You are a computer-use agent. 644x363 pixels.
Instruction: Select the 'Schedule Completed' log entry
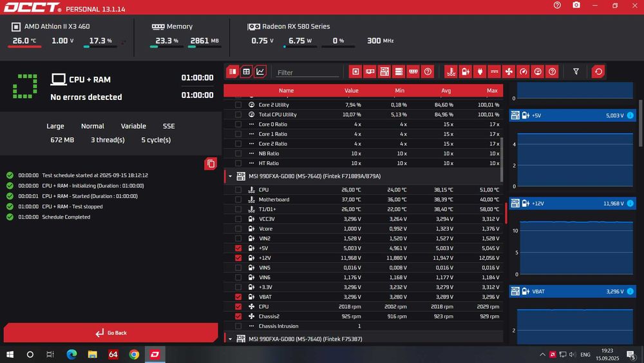pyautogui.click(x=66, y=217)
